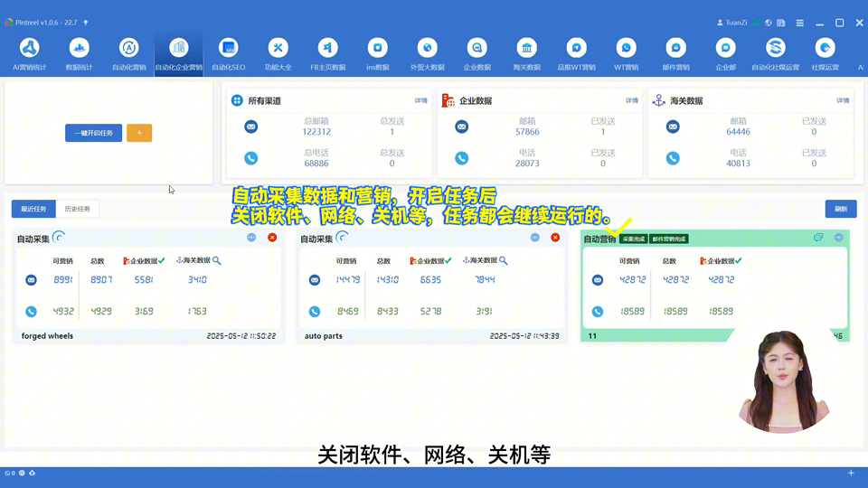Open the 外贸大数据 module
The height and width of the screenshot is (488, 868).
pyautogui.click(x=428, y=54)
